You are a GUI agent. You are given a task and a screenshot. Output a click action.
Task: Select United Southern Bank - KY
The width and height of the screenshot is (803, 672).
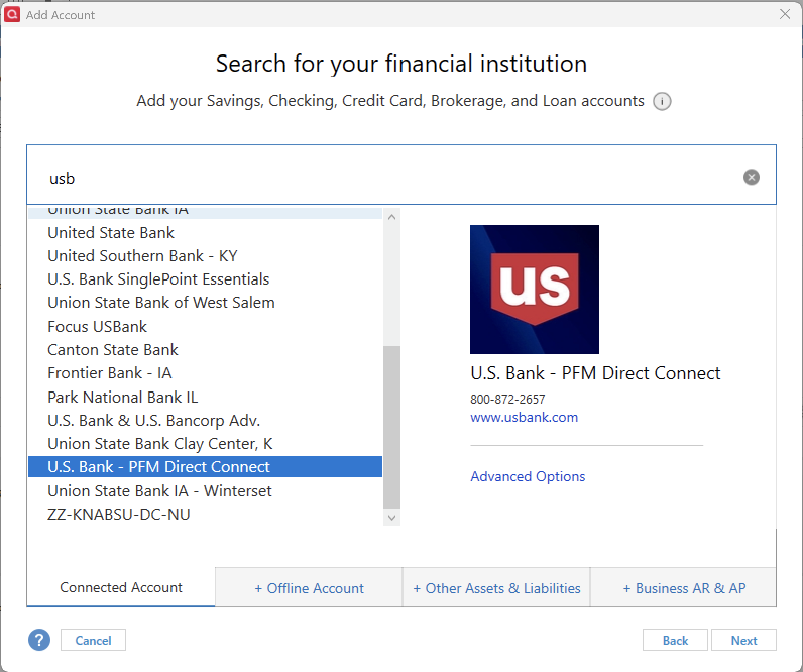tap(205, 256)
